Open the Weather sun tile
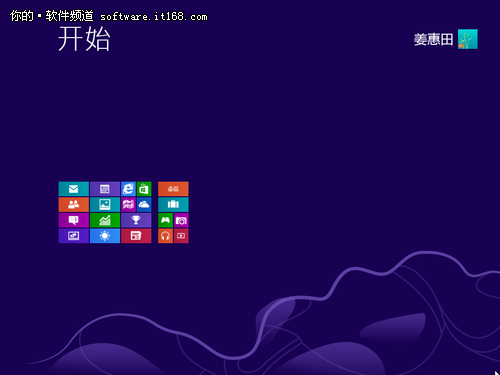The height and width of the screenshot is (375, 500). pyautogui.click(x=105, y=236)
